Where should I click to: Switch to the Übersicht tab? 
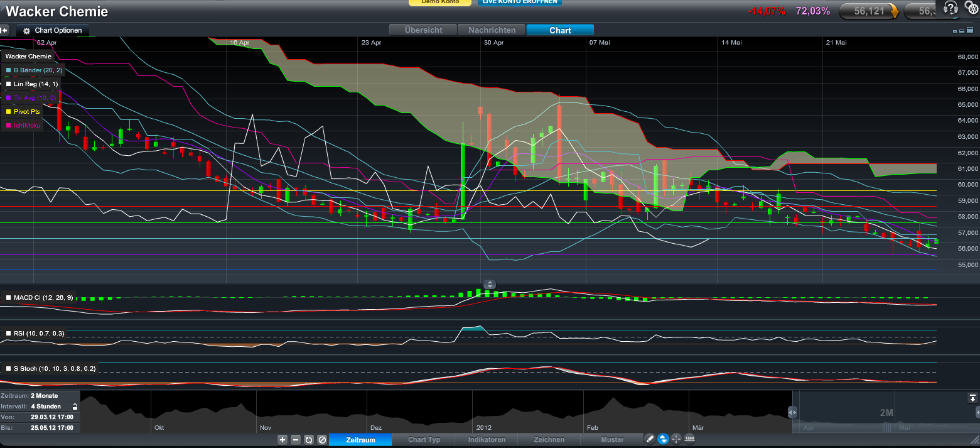423,30
